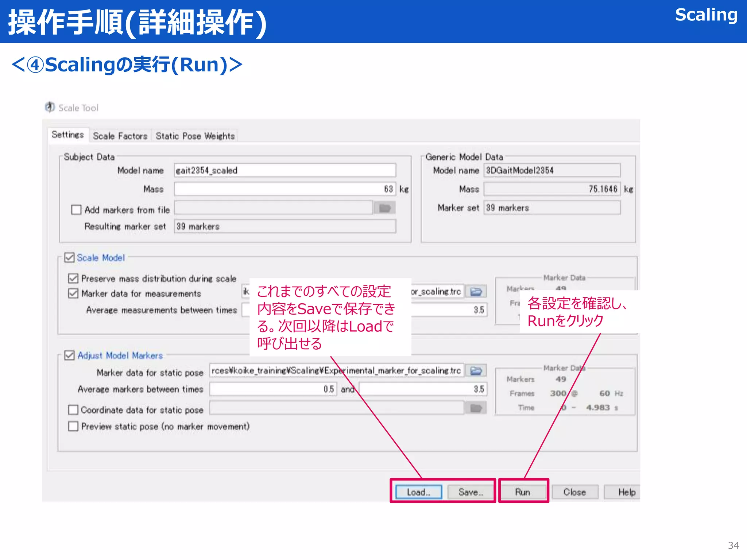Browse for static pose marker data file
The height and width of the screenshot is (560, 747).
tap(476, 371)
